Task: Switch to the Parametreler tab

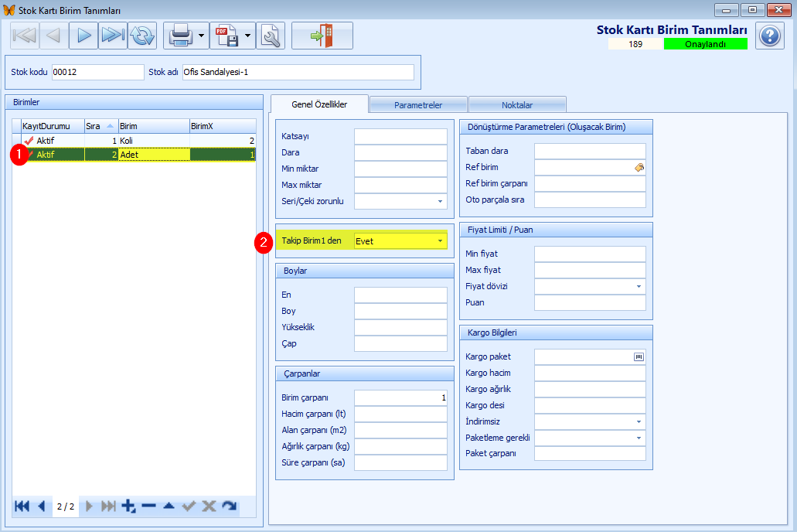Action: [x=418, y=104]
